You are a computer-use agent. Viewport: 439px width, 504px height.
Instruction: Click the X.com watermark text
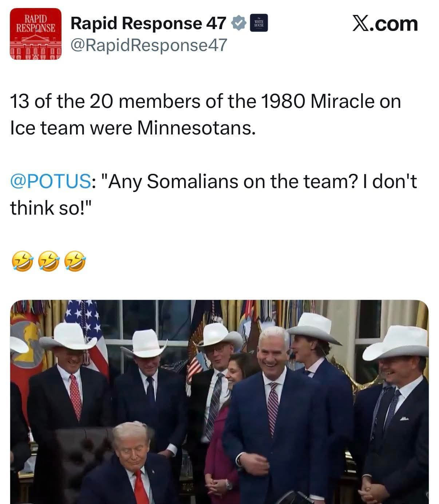click(x=384, y=24)
